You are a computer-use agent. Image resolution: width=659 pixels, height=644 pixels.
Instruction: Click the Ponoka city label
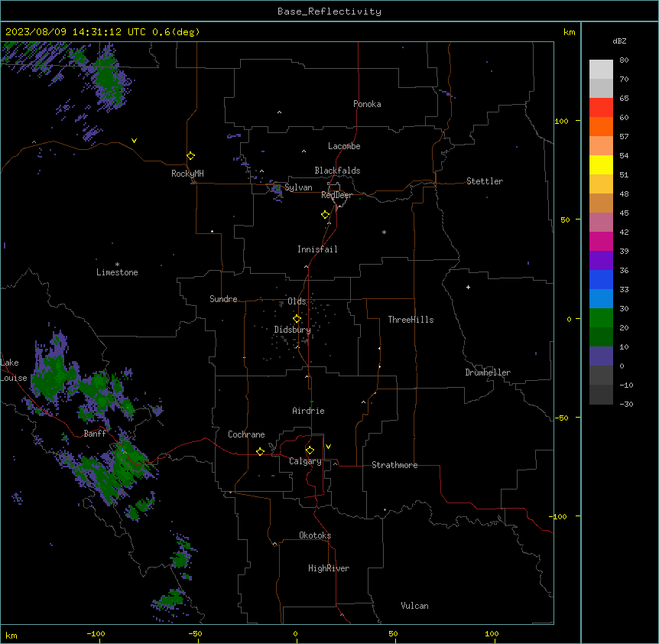pos(367,104)
